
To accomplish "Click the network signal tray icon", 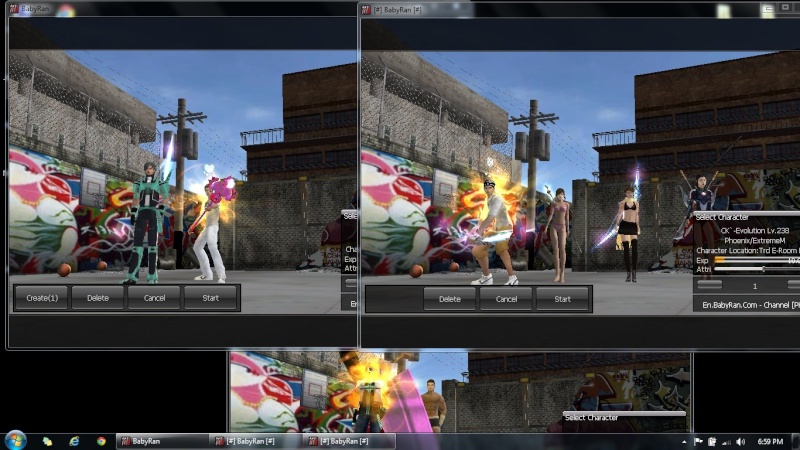I will (x=727, y=442).
